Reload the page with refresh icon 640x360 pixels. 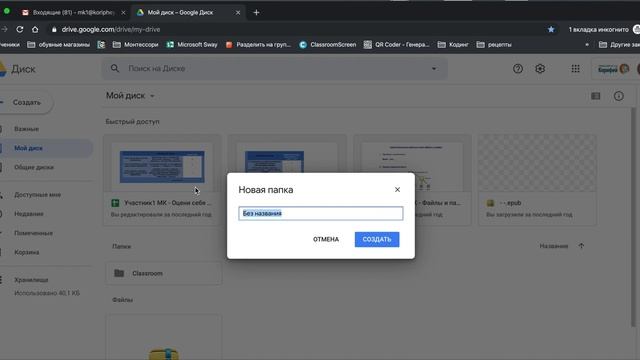point(20,29)
